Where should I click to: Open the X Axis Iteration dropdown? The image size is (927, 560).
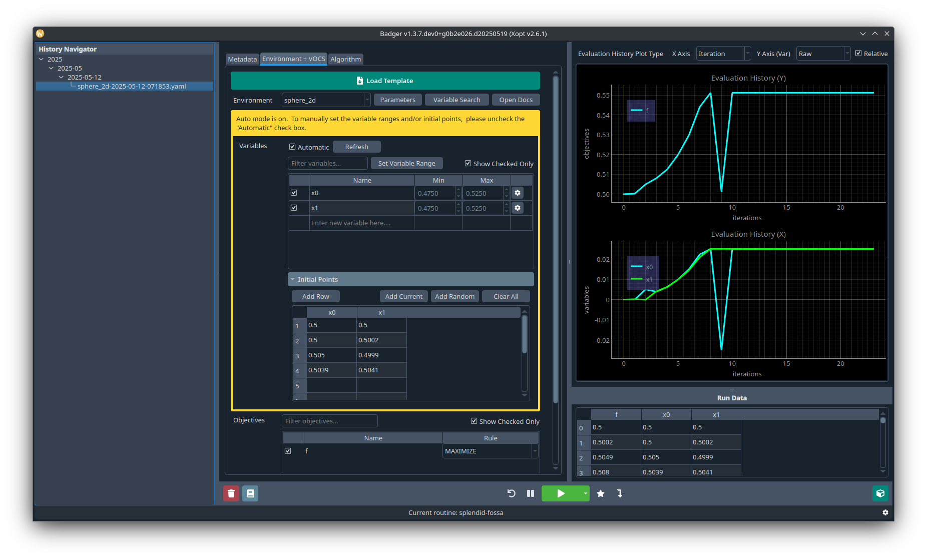click(x=723, y=54)
